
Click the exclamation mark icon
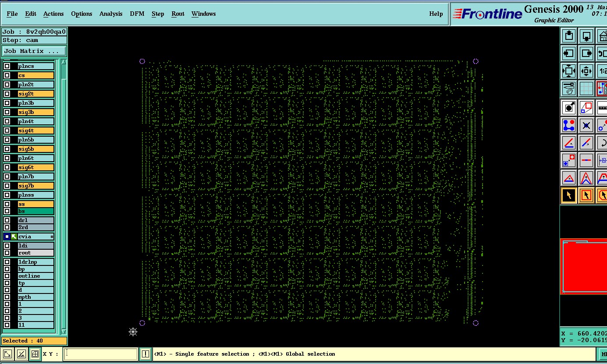pos(146,354)
